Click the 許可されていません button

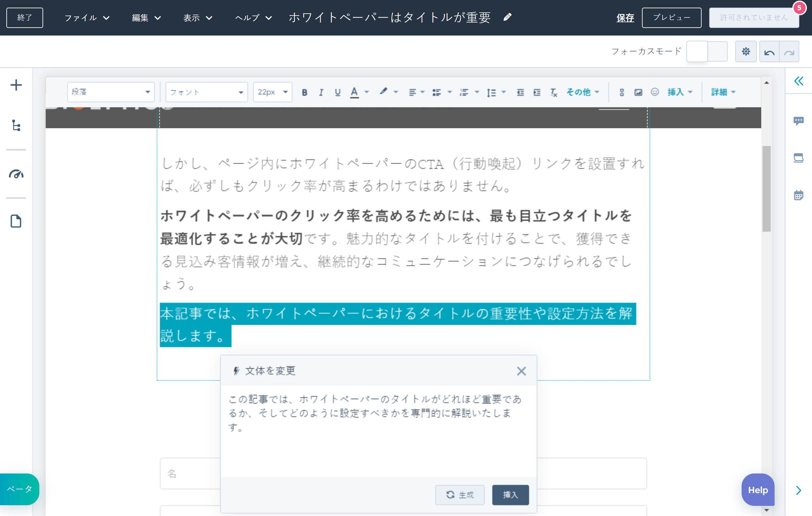754,17
